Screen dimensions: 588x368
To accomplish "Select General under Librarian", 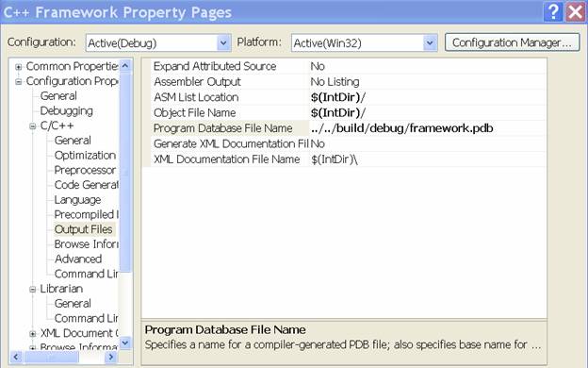I will click(x=73, y=304).
